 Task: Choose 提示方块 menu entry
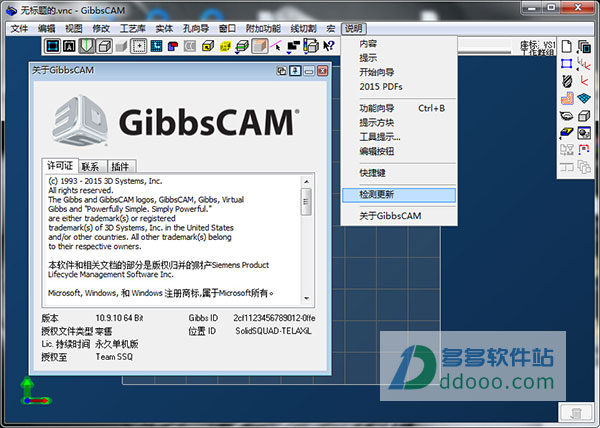click(x=399, y=123)
